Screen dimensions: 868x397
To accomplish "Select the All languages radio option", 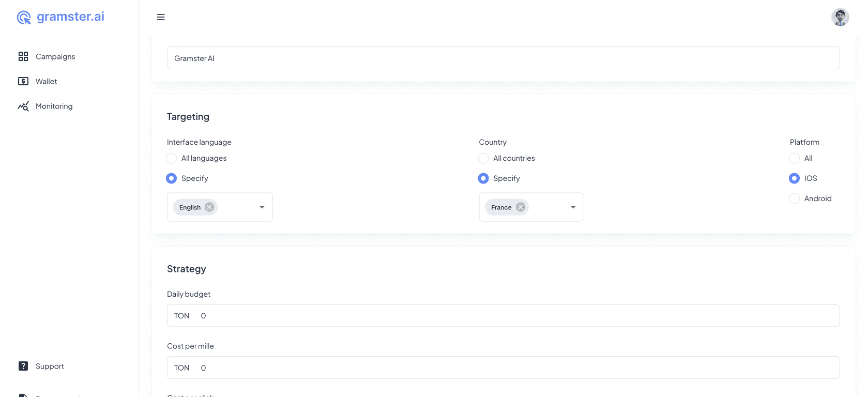I will tap(172, 158).
